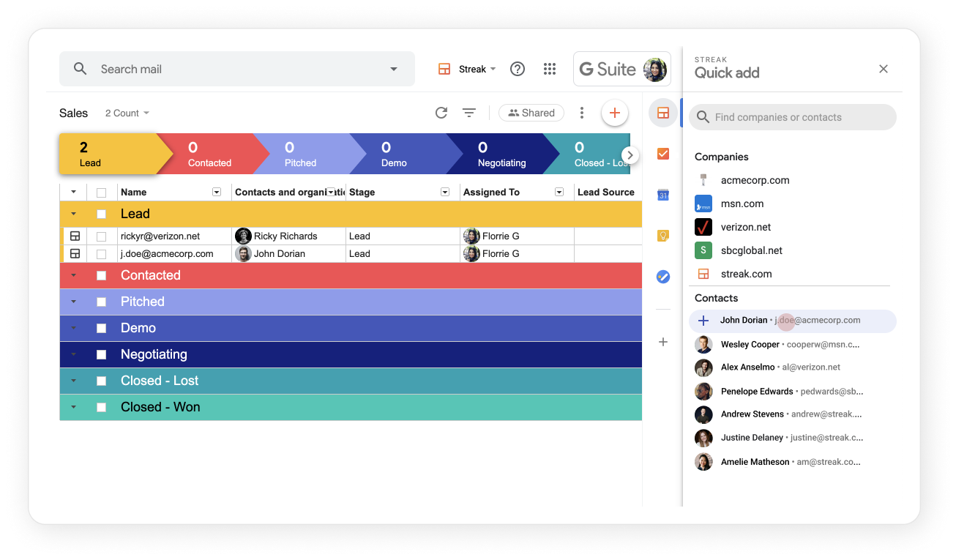Click the refresh icon above the pipeline
Viewport: 956px width, 560px height.
pyautogui.click(x=441, y=113)
